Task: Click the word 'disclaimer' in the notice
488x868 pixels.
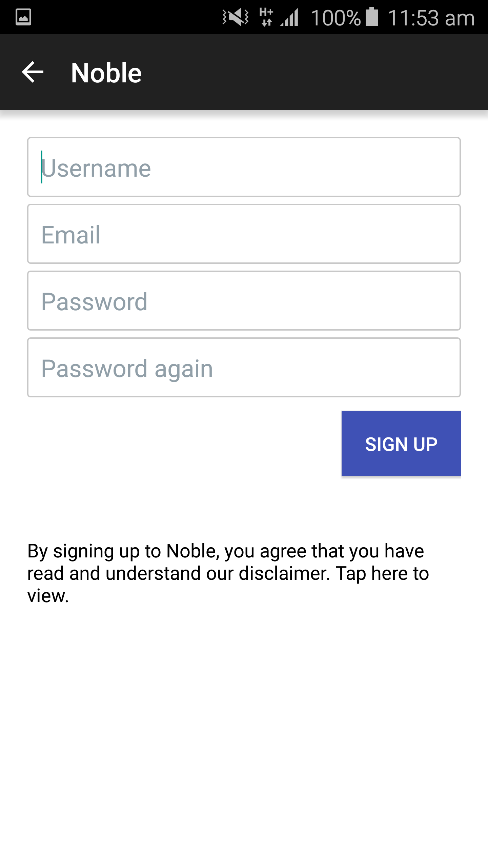Action: [284, 573]
